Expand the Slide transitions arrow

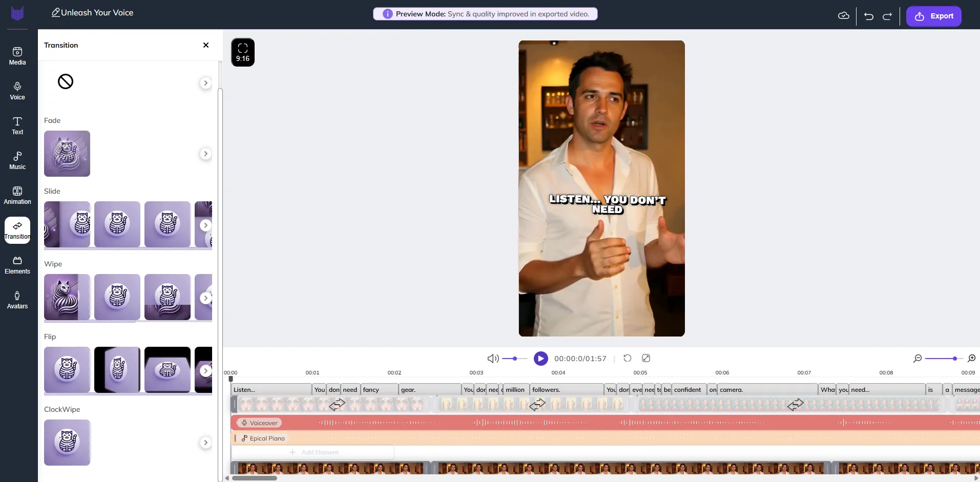point(205,225)
